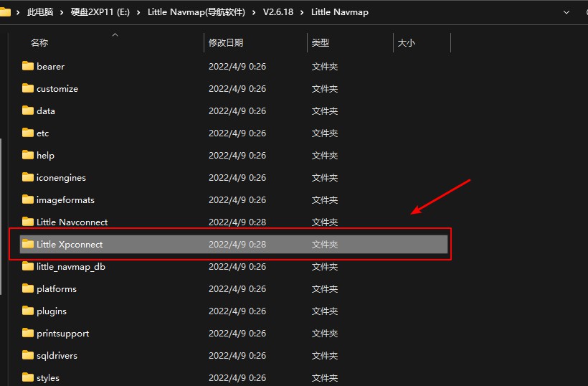Click the customize folder icon

point(28,88)
